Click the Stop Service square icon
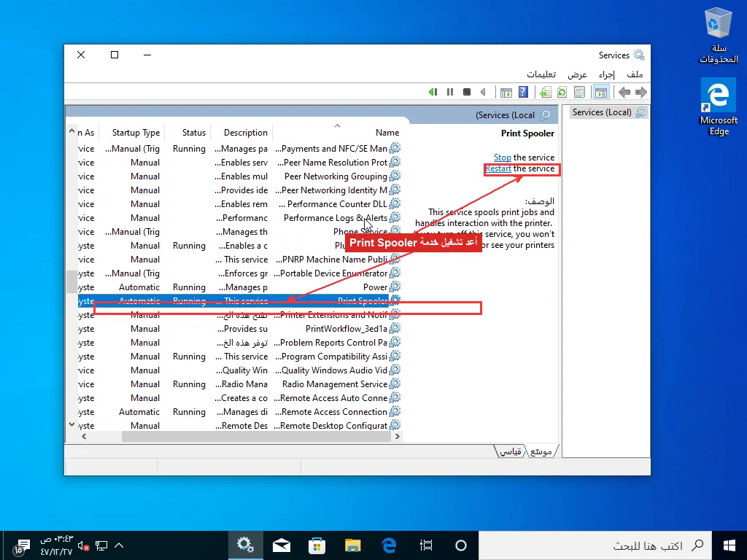Viewport: 747px width, 560px height. [x=467, y=92]
